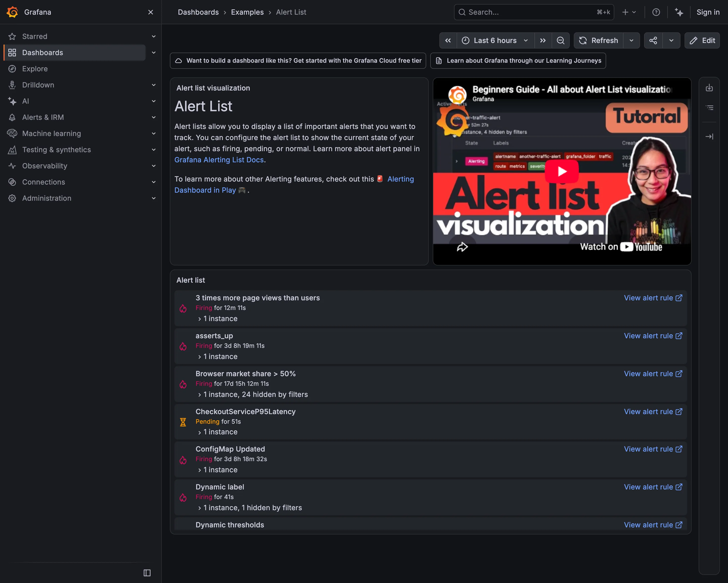Click the Grafana logo icon
The height and width of the screenshot is (583, 728).
pyautogui.click(x=12, y=12)
